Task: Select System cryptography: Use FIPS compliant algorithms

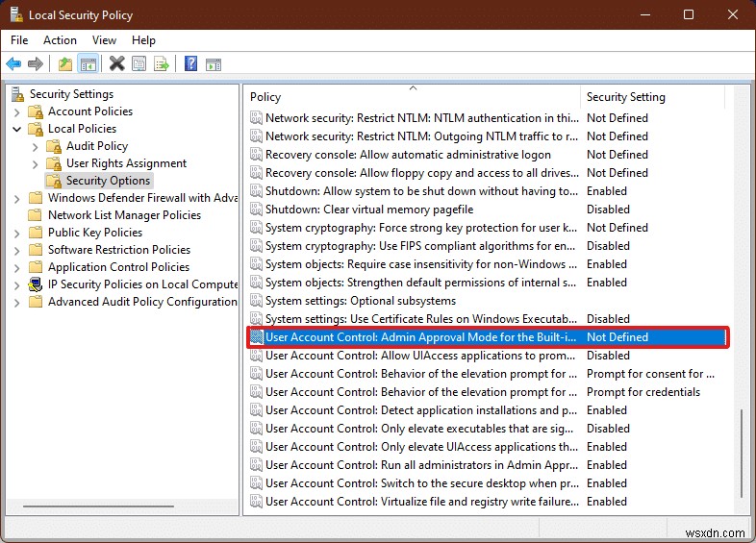Action: pyautogui.click(x=488, y=246)
